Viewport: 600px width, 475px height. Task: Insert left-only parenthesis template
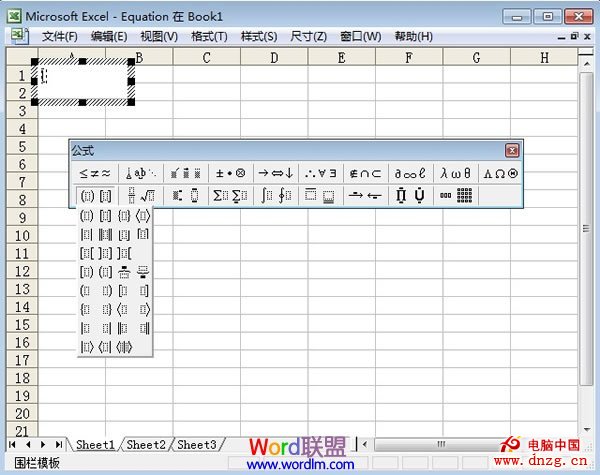click(86, 291)
